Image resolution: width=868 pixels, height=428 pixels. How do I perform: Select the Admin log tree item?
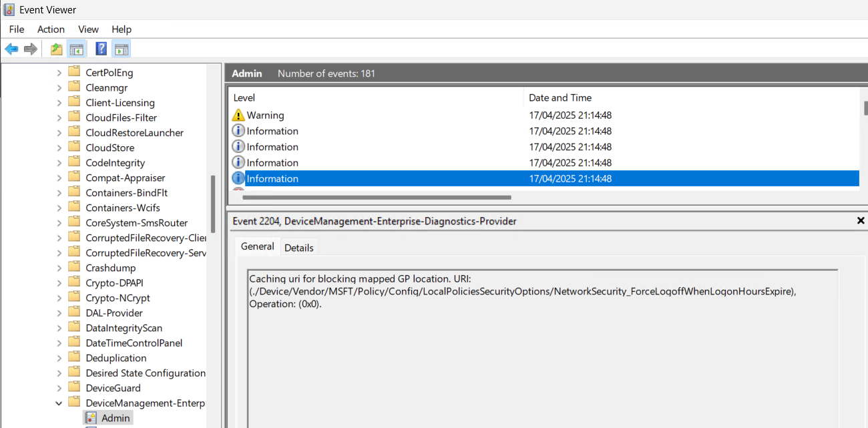[116, 418]
